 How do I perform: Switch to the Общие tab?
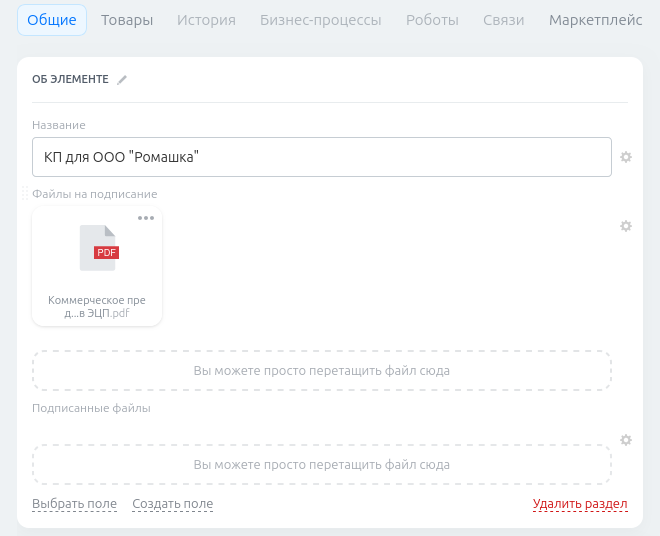pyautogui.click(x=52, y=20)
